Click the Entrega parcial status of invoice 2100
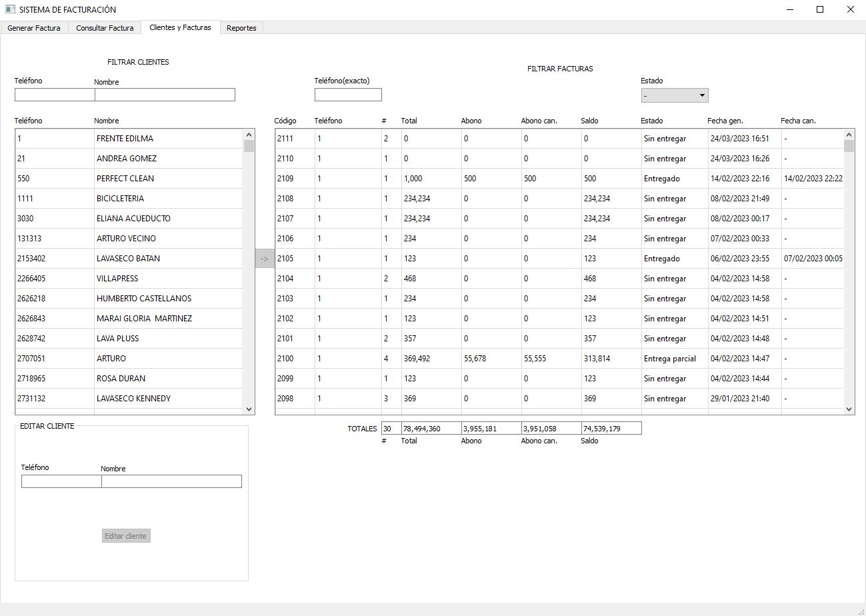 click(x=669, y=359)
